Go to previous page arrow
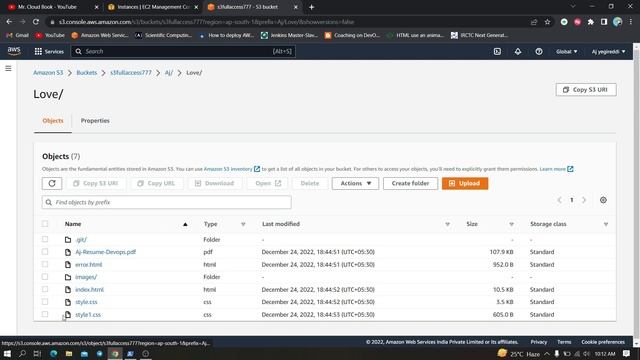This screenshot has width=640, height=360. tap(560, 200)
